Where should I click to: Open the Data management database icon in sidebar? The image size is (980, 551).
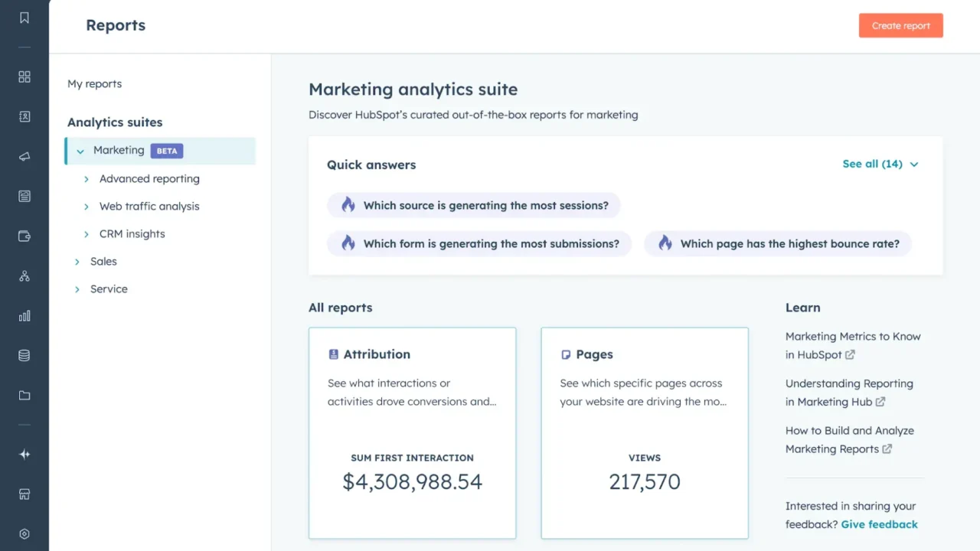coord(24,355)
